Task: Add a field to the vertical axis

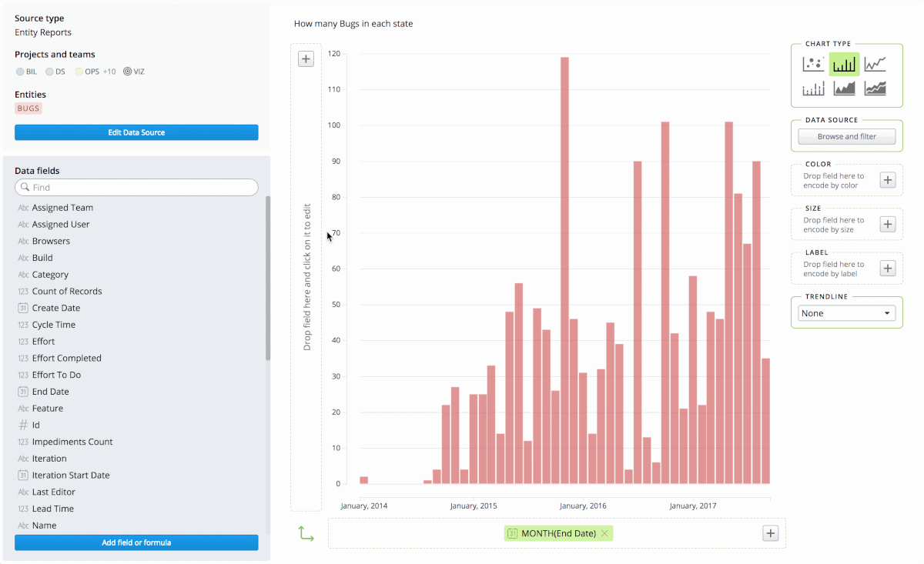Action: [306, 59]
